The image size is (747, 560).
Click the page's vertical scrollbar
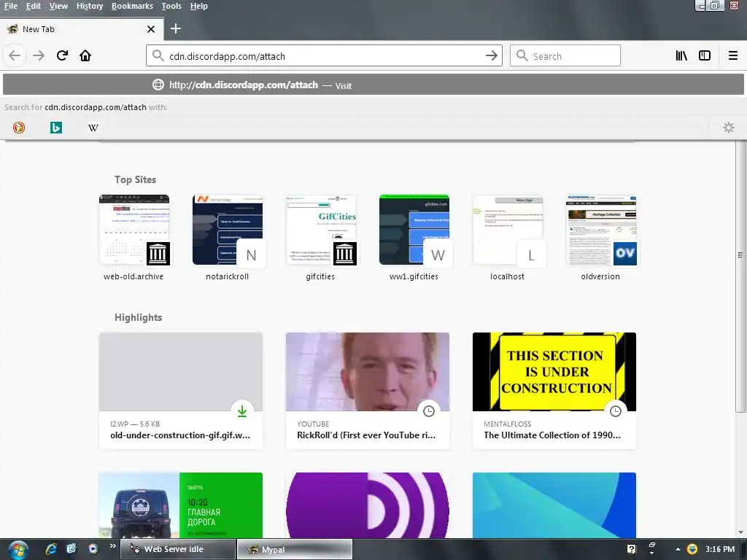coord(741,276)
